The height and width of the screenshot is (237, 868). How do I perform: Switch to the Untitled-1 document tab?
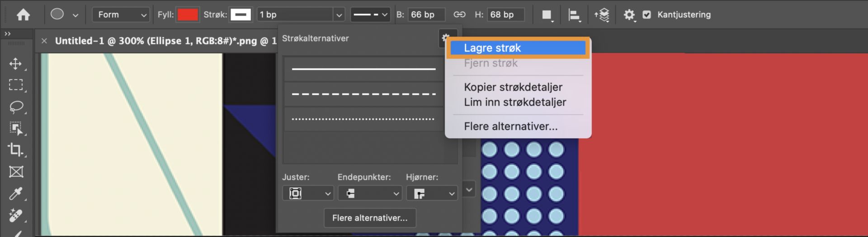point(165,41)
